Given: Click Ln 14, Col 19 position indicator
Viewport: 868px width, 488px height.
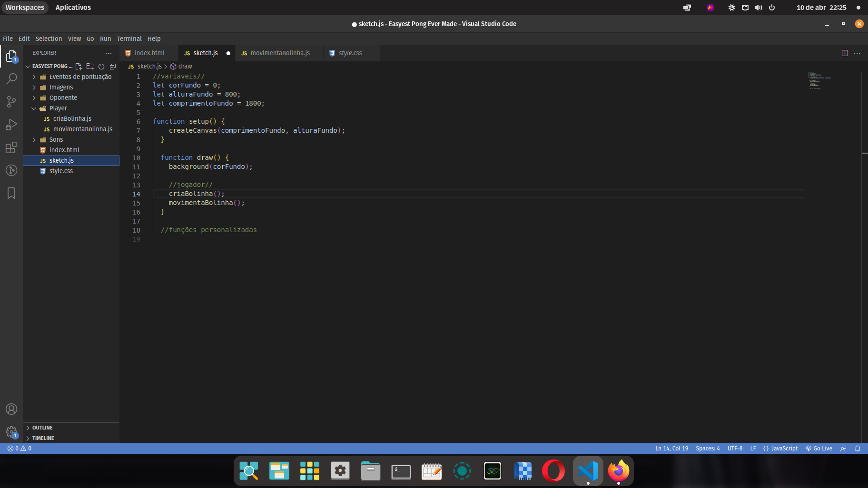Looking at the screenshot, I should [x=671, y=449].
